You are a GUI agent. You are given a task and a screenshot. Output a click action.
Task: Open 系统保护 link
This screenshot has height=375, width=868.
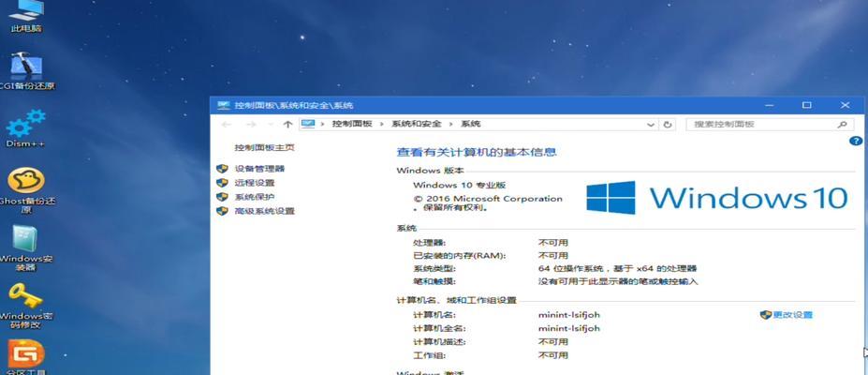coord(255,197)
